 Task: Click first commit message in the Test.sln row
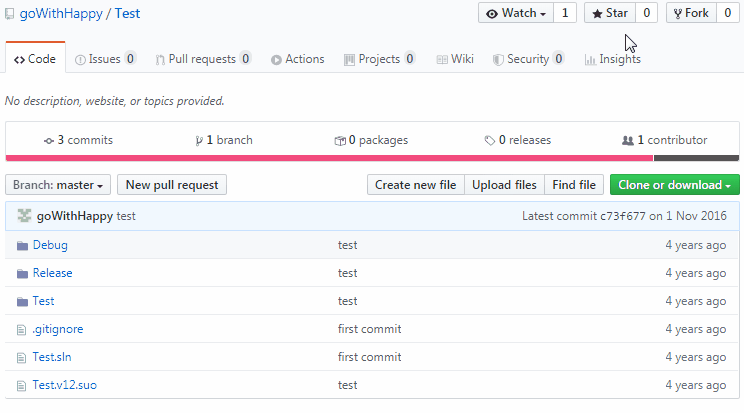[370, 357]
